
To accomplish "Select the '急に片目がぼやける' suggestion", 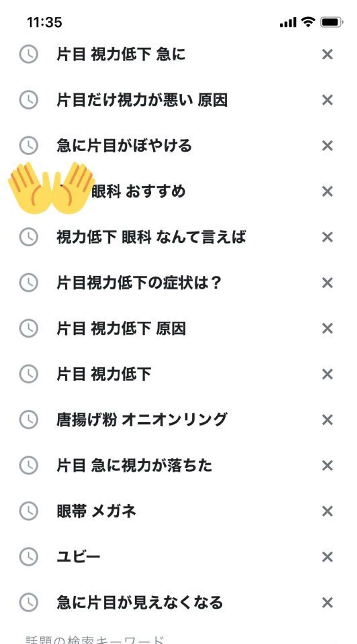I will (124, 146).
